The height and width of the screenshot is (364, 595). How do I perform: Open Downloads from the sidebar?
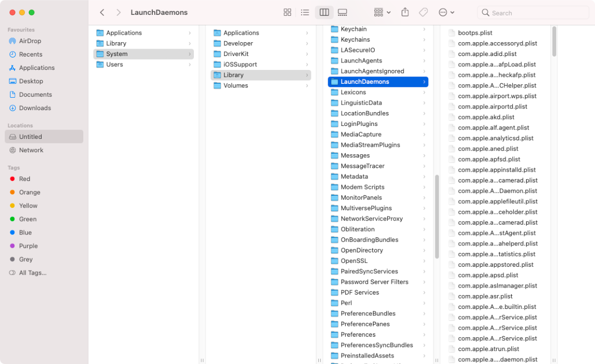click(35, 108)
